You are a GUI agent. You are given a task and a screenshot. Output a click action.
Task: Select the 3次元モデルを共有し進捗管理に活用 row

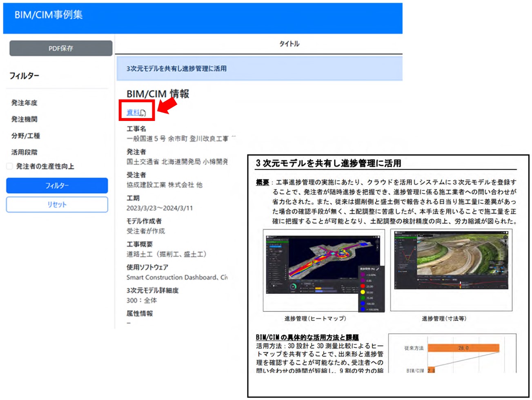click(x=259, y=69)
